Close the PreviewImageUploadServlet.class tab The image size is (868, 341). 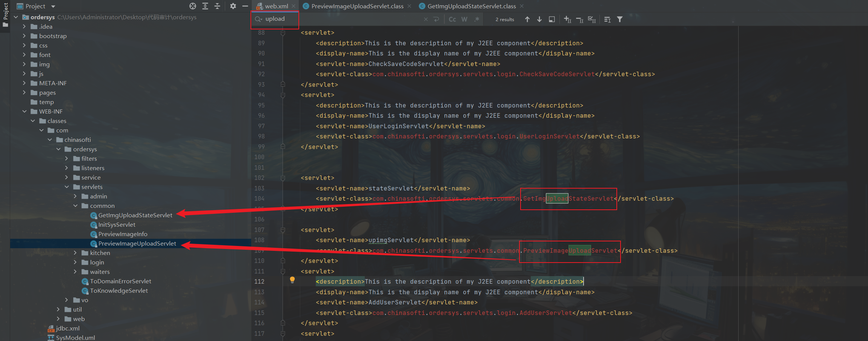(x=409, y=6)
